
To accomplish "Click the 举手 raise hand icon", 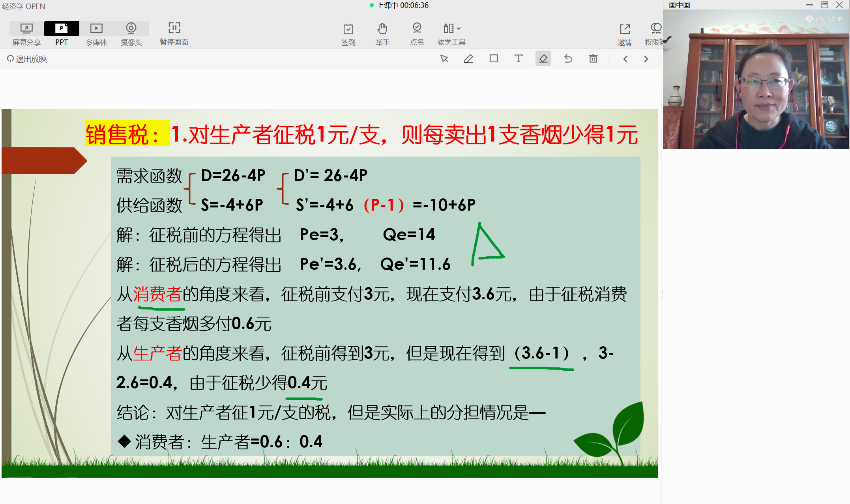I will click(x=382, y=34).
